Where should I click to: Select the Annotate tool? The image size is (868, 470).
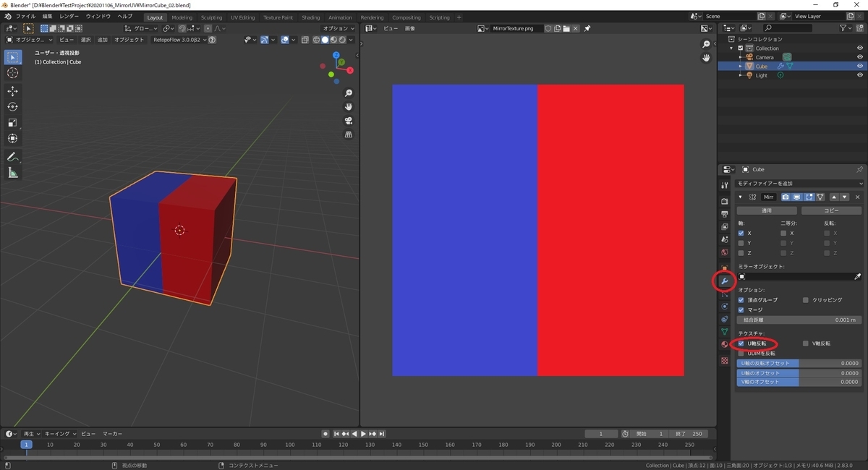click(13, 157)
